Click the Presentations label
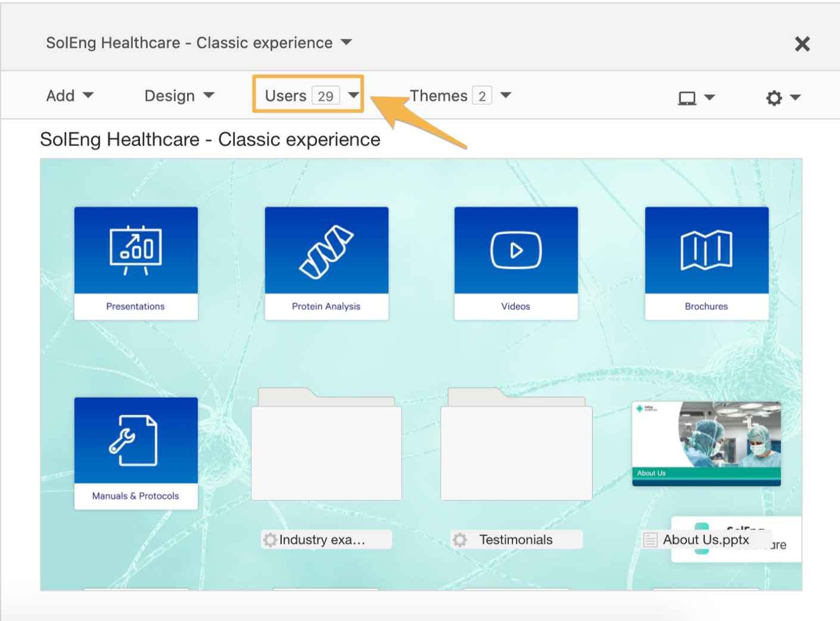Image resolution: width=840 pixels, height=621 pixels. coord(136,307)
